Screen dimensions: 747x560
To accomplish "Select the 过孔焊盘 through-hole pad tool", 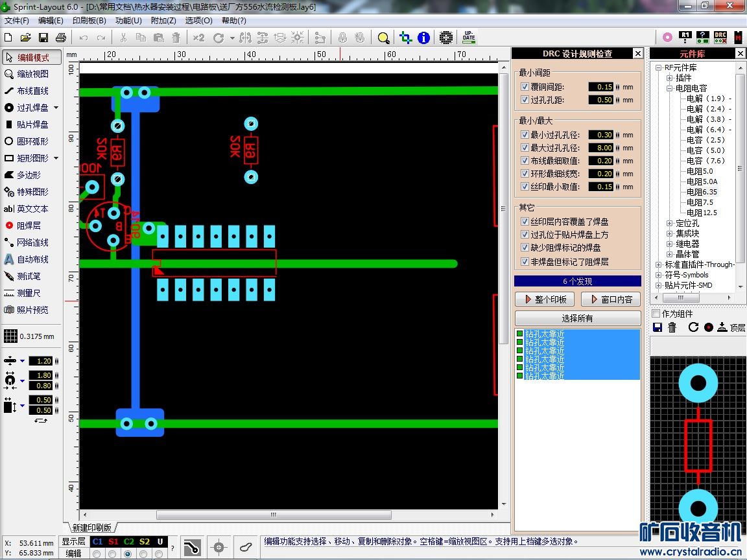I will coord(31,108).
